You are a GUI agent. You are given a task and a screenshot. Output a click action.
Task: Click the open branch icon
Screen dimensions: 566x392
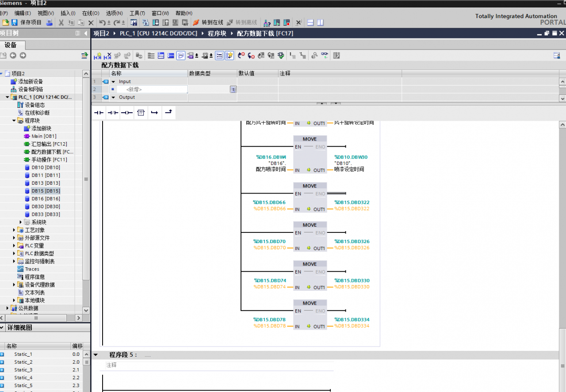(x=154, y=113)
